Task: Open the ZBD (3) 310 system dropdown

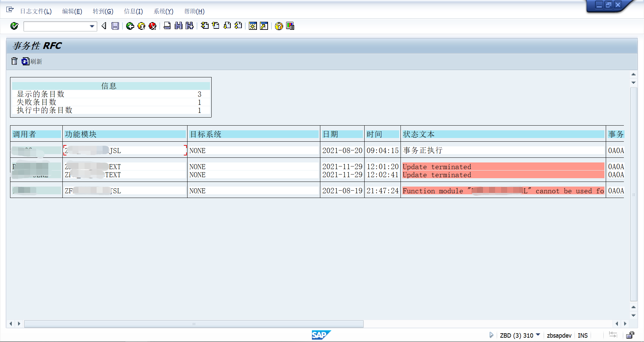Action: (x=539, y=335)
